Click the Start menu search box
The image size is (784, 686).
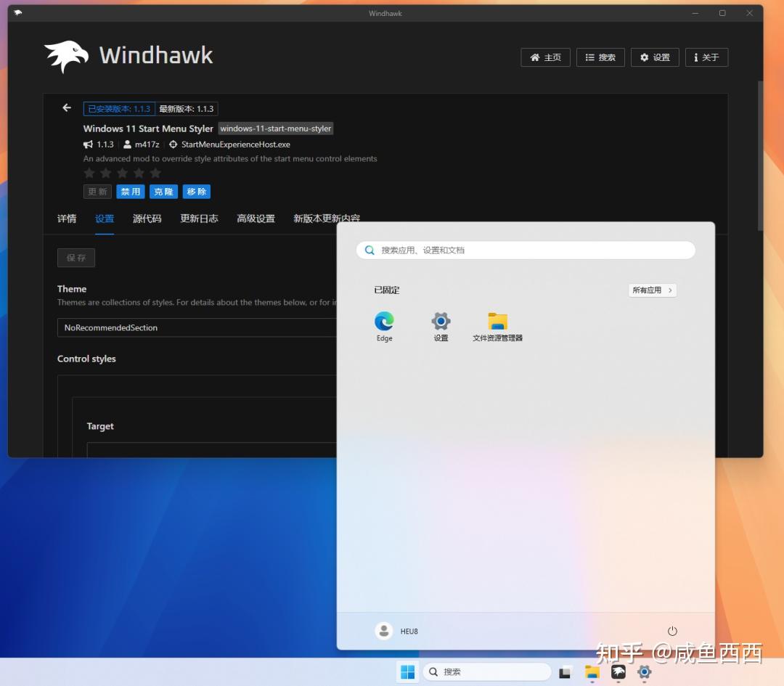[x=524, y=250]
